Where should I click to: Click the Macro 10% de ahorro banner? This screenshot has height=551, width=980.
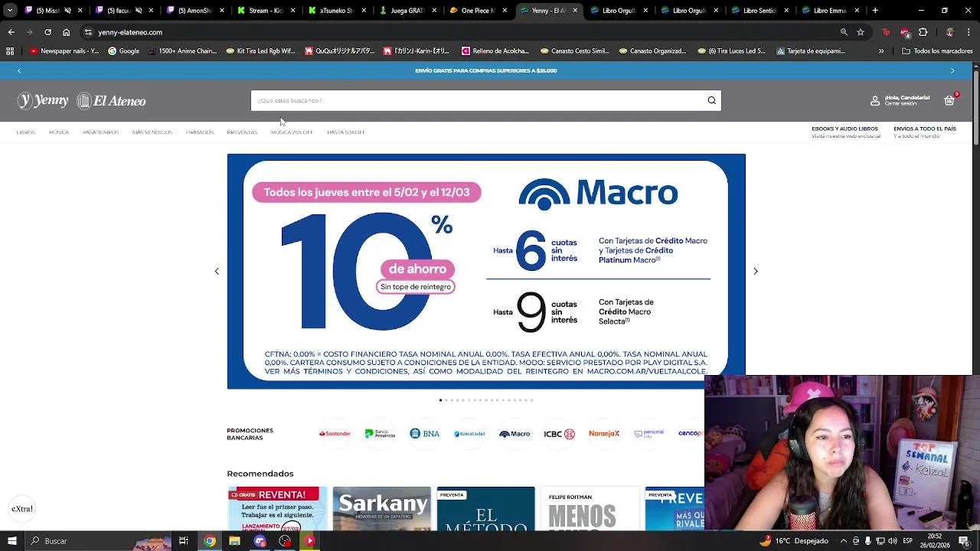pyautogui.click(x=485, y=271)
